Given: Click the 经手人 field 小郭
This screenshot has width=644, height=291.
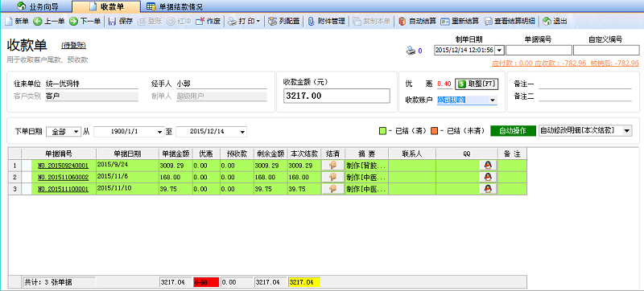Looking at the screenshot, I should pyautogui.click(x=221, y=84).
